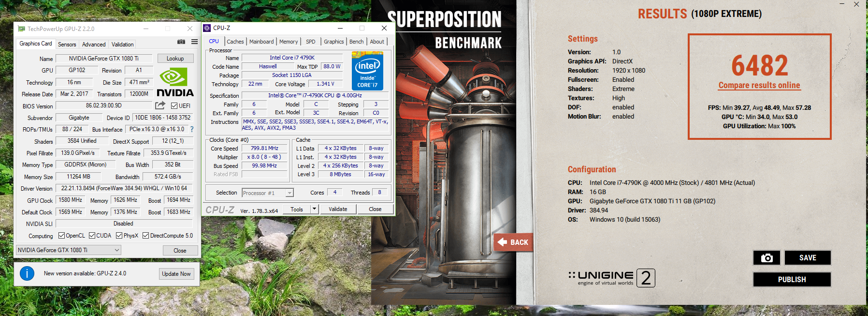Click the Level 3 cache value 8 MBytes

(341, 174)
